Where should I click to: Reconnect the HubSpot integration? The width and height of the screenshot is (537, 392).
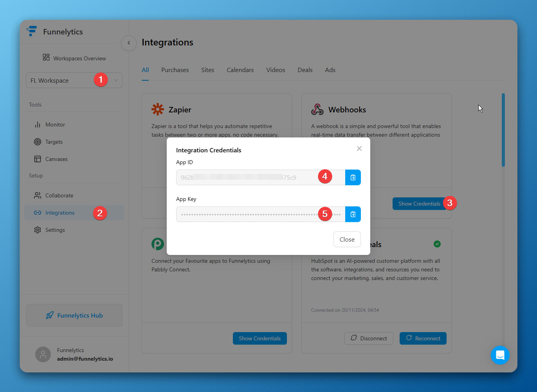(423, 338)
